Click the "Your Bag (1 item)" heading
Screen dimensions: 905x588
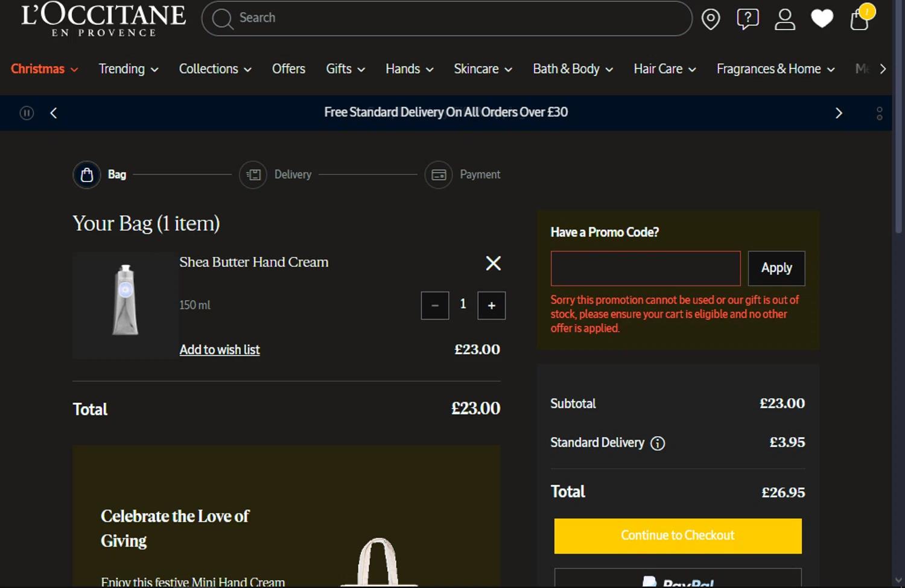click(146, 224)
